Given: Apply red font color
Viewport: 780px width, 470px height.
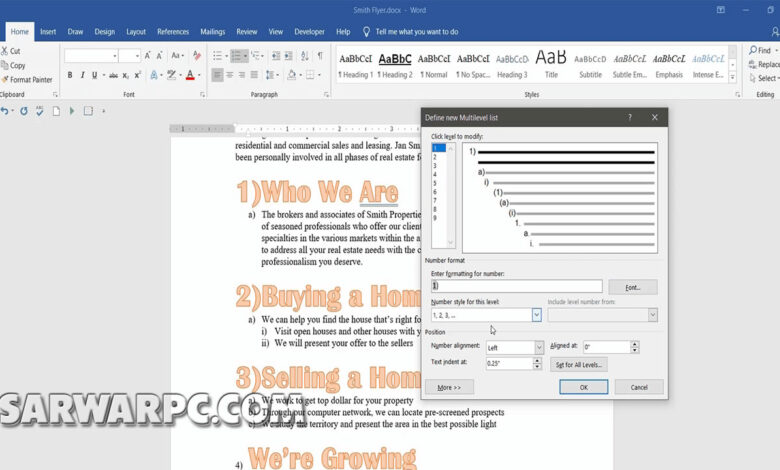Looking at the screenshot, I should [190, 75].
